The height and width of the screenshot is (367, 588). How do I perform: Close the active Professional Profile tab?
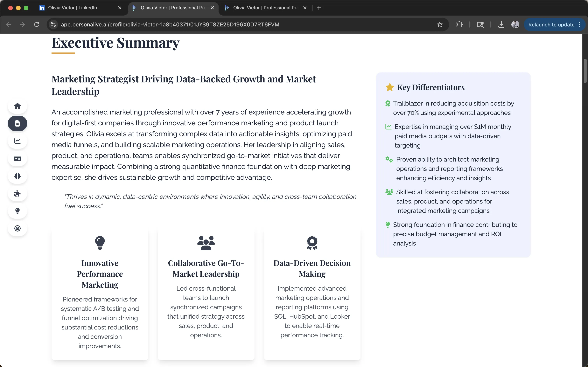pyautogui.click(x=212, y=8)
